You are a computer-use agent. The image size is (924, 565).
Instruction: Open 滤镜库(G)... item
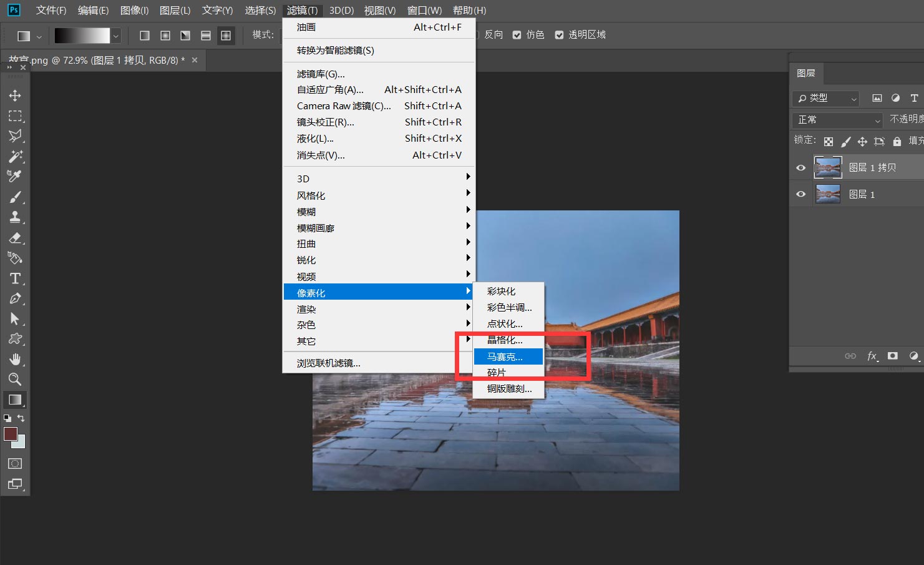pyautogui.click(x=379, y=74)
